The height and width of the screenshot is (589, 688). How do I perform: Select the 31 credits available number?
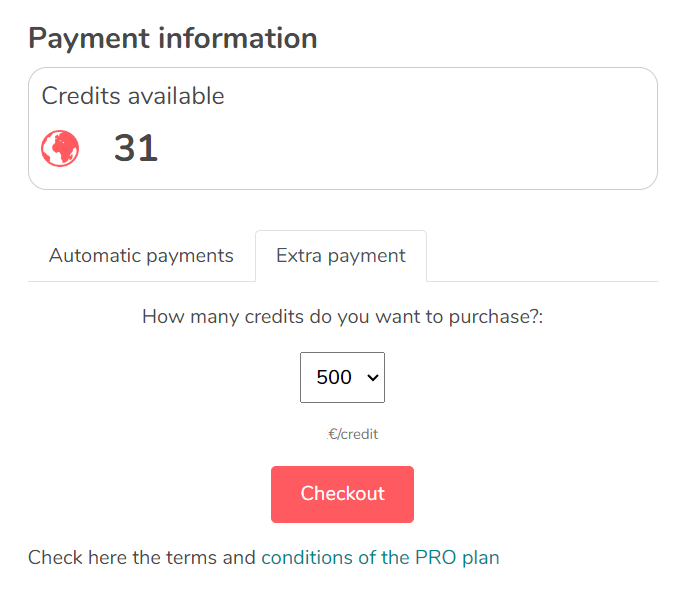pos(136,148)
